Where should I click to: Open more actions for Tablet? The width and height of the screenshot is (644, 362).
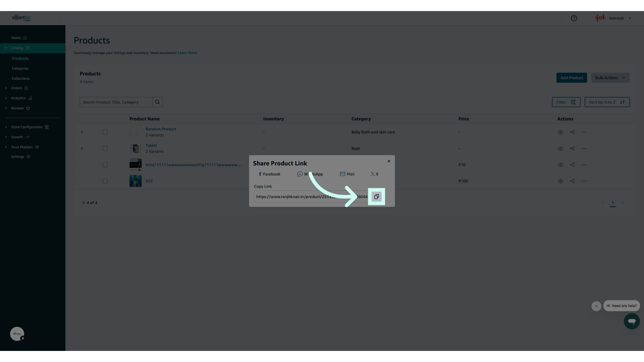tap(584, 148)
